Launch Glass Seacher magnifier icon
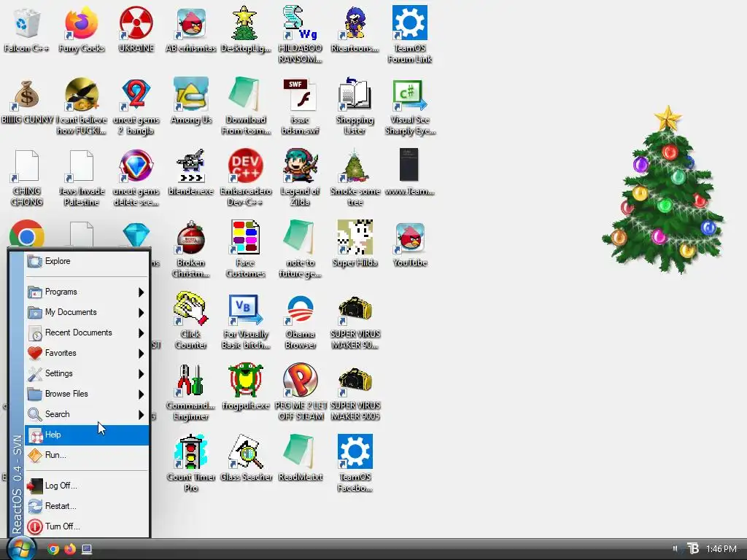747x560 pixels. coord(245,451)
